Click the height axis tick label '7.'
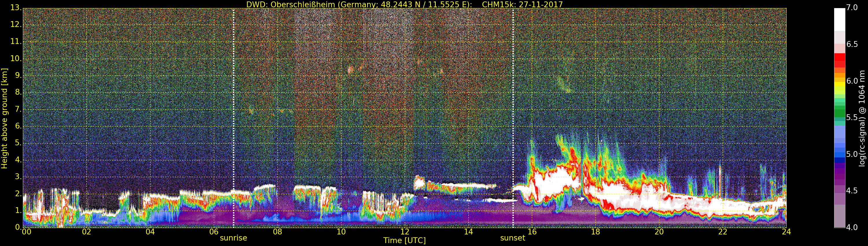This screenshot has width=868, height=246. pos(18,109)
